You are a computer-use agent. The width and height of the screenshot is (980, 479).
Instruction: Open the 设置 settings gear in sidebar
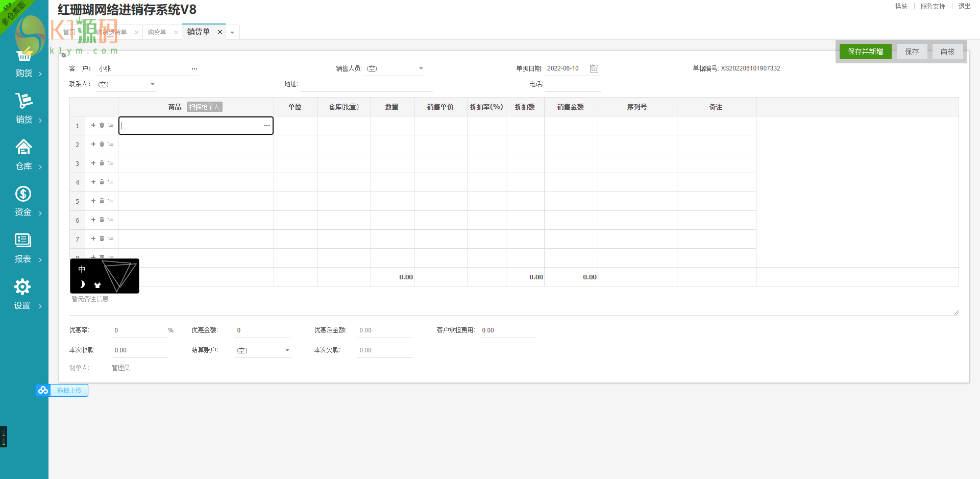pyautogui.click(x=22, y=295)
